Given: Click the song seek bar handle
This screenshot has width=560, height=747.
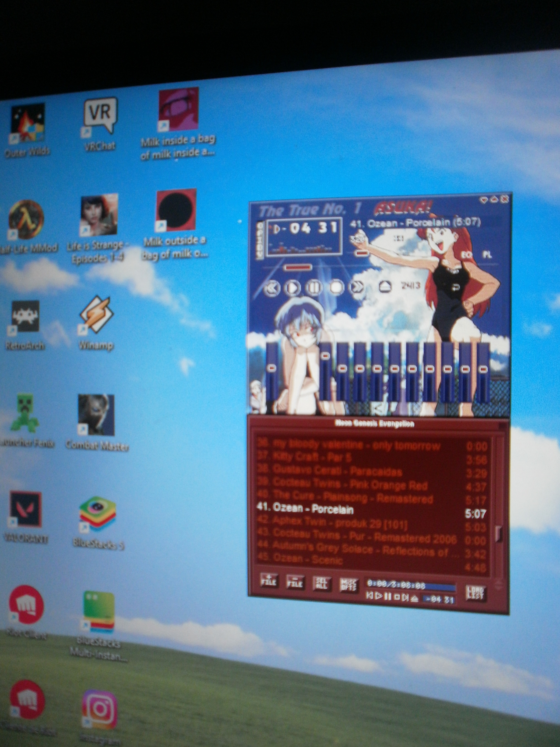Looking at the screenshot, I should point(298,268).
